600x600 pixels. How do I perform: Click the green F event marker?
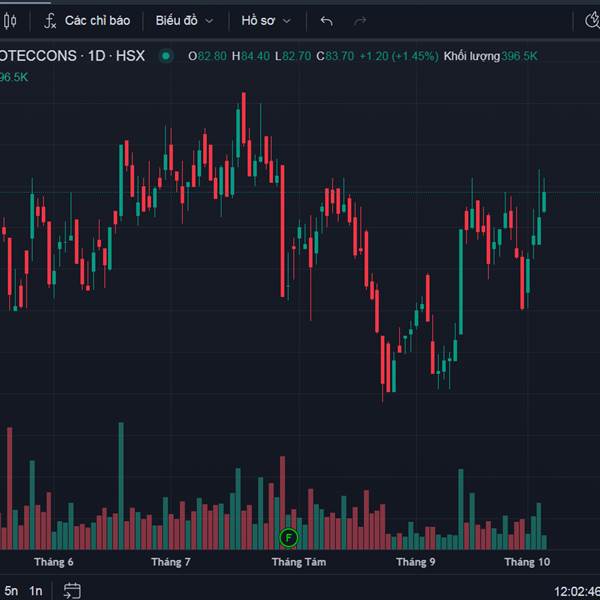coord(289,538)
